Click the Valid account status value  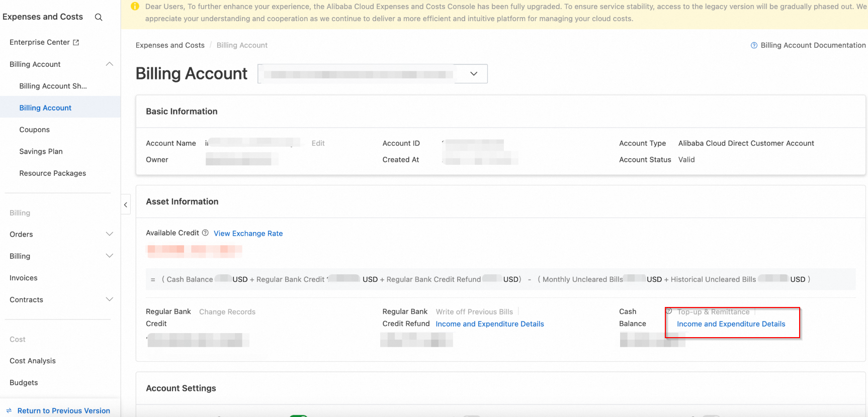(686, 159)
